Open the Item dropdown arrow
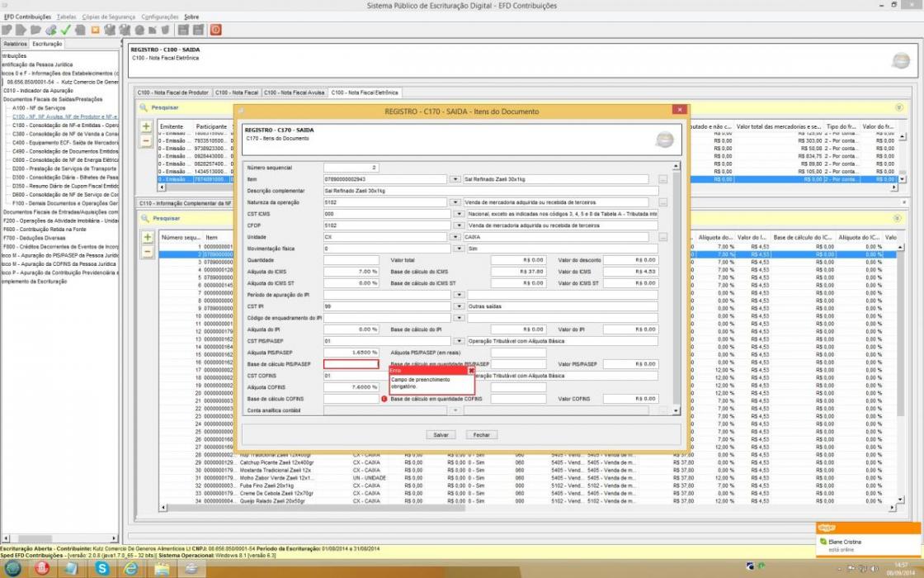 point(455,179)
